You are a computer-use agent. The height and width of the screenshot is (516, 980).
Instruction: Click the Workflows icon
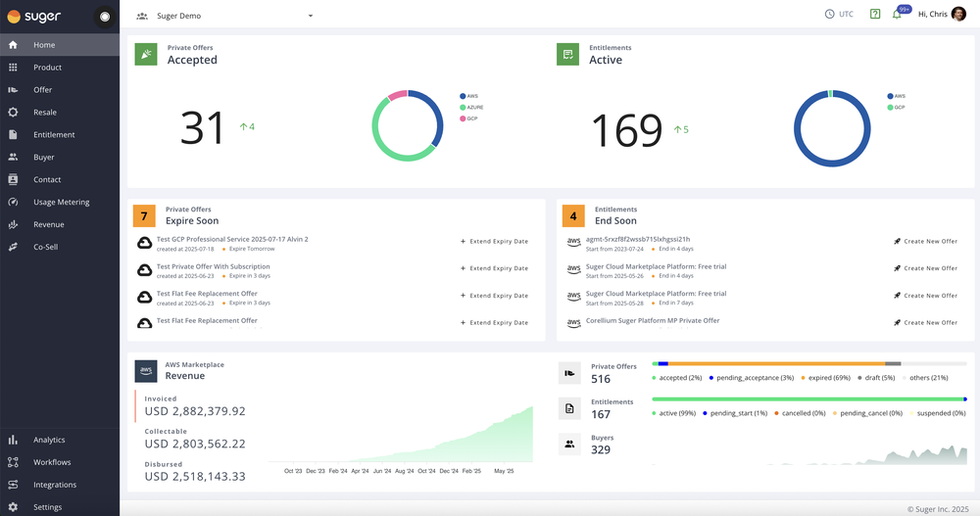click(x=13, y=462)
